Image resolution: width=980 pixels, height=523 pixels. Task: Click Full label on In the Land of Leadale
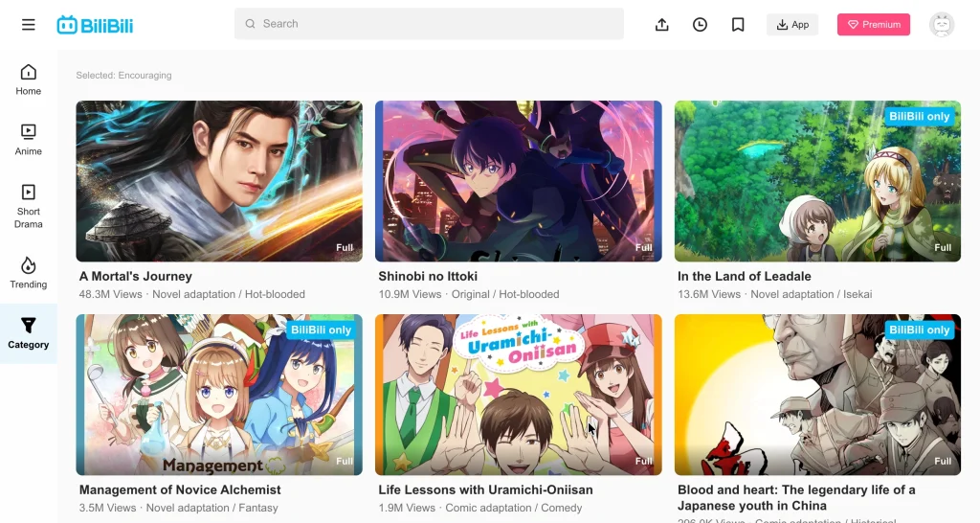click(x=943, y=248)
